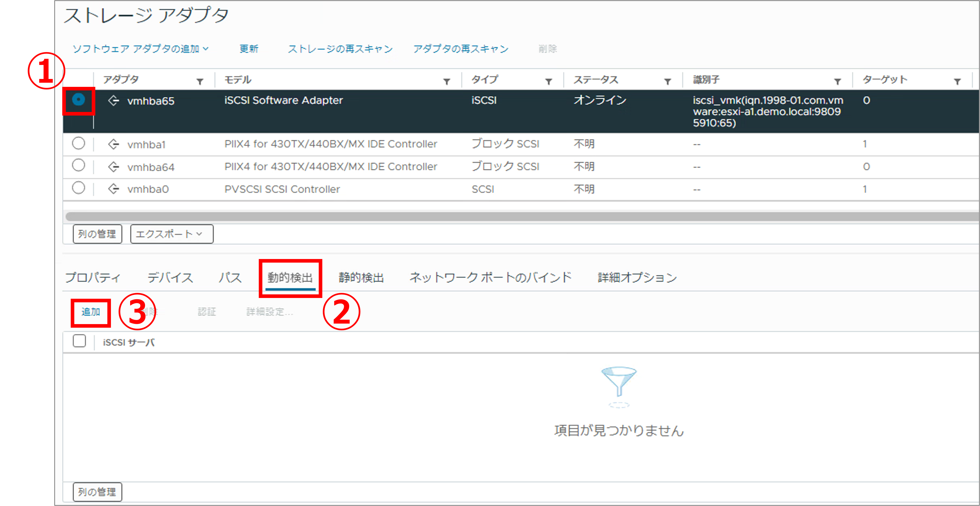Click the vmhba65 adapter icon

pos(113,101)
